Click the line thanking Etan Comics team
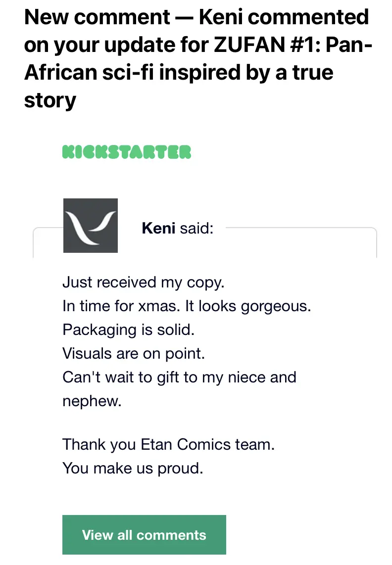Viewport: 392px width, 565px height. pyautogui.click(x=168, y=444)
